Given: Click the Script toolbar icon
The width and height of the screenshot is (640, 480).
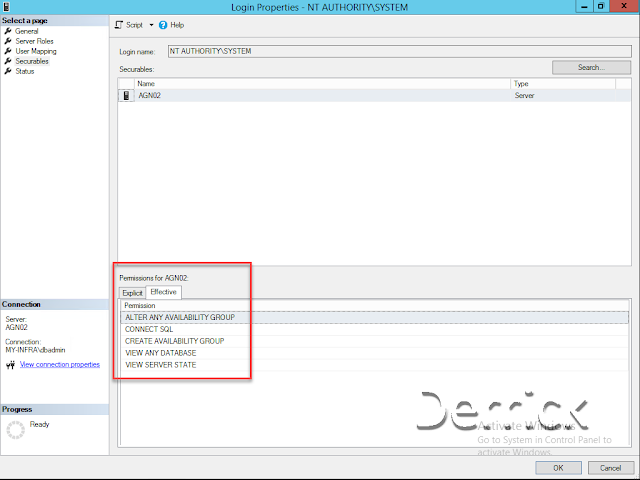Looking at the screenshot, I should pos(119,25).
